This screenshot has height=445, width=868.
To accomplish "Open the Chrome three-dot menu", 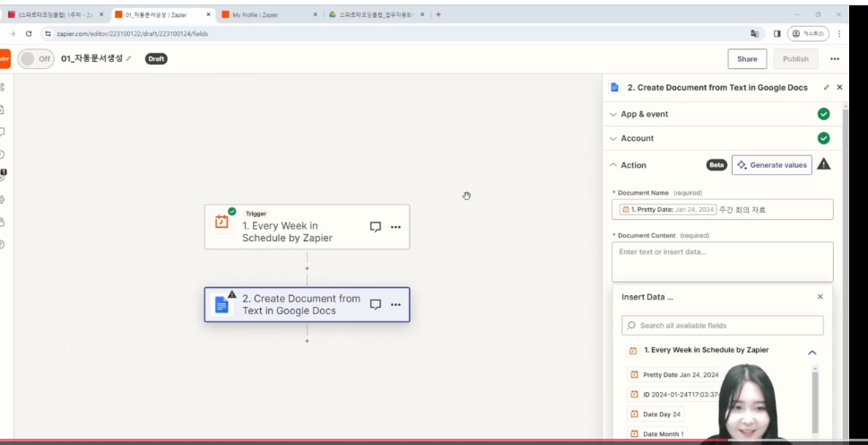I will pyautogui.click(x=839, y=34).
